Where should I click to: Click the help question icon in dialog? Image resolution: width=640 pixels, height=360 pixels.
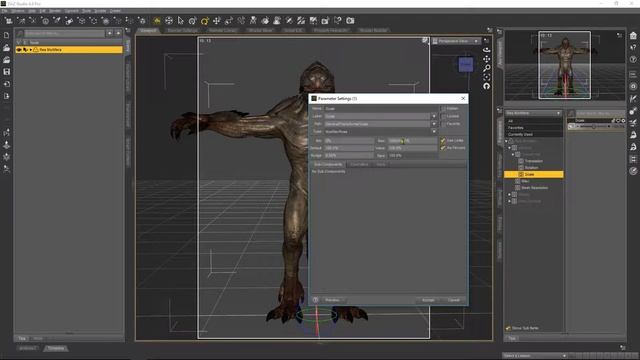316,300
